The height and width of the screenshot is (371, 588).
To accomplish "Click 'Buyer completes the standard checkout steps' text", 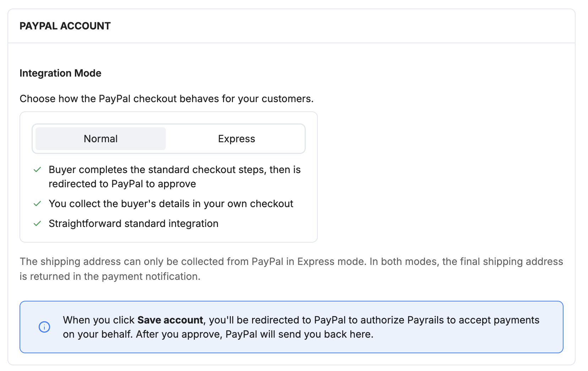I will 175,177.
